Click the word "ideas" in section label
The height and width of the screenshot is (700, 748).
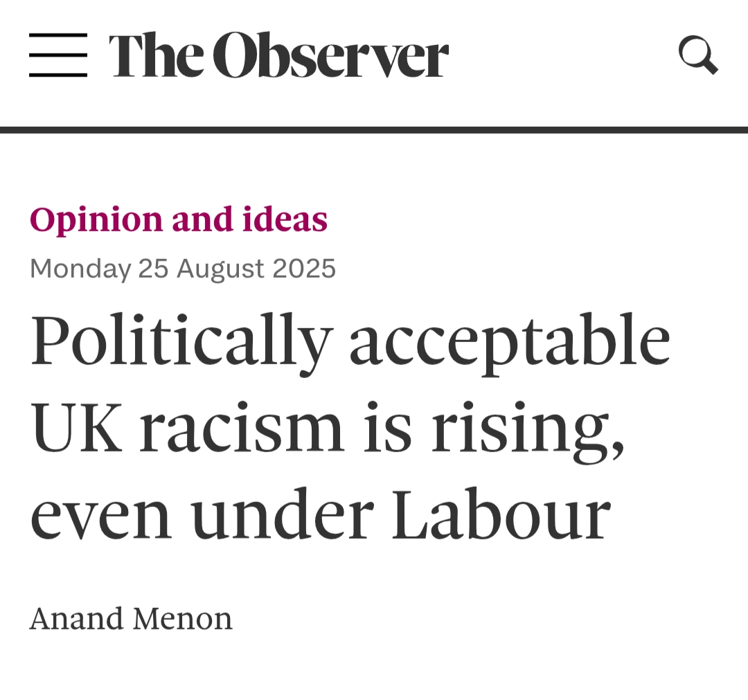pos(285,219)
